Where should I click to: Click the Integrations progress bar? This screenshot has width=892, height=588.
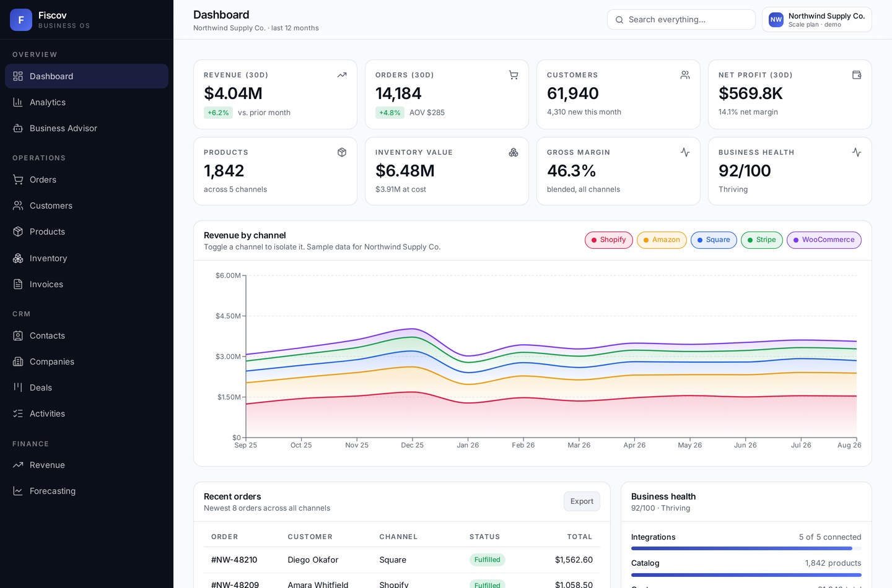pyautogui.click(x=746, y=548)
